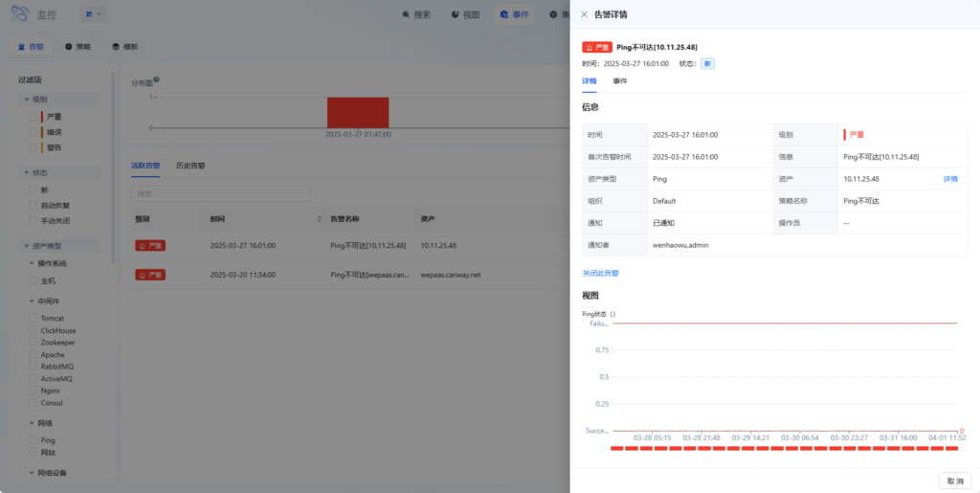Click the red 严重 badge in panel header
Screen dimensions: 980x493
point(597,48)
